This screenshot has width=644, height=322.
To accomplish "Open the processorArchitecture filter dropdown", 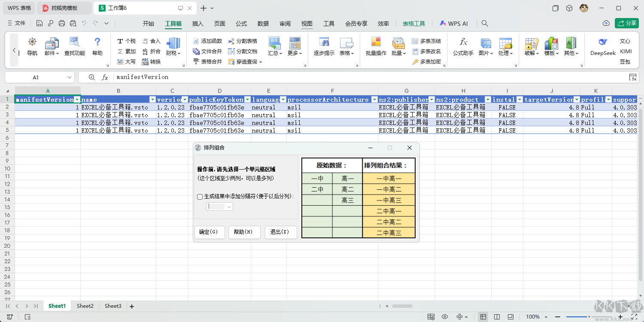I will click(x=374, y=100).
